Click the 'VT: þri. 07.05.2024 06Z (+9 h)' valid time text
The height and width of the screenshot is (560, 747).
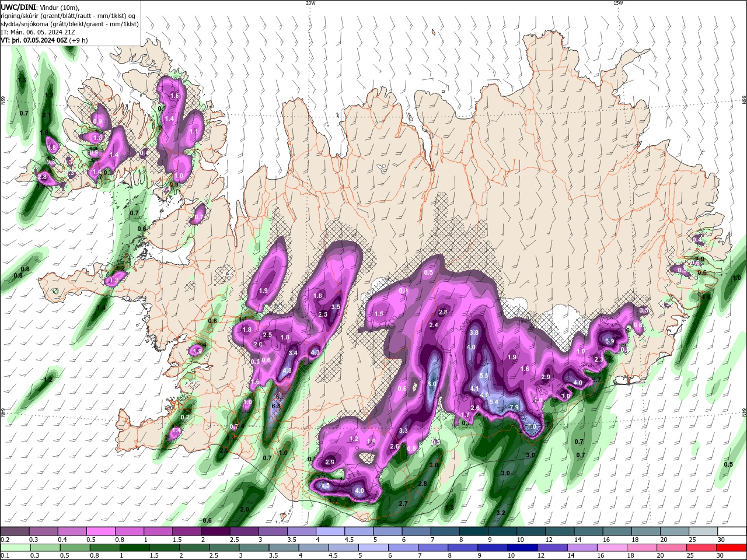pyautogui.click(x=44, y=40)
